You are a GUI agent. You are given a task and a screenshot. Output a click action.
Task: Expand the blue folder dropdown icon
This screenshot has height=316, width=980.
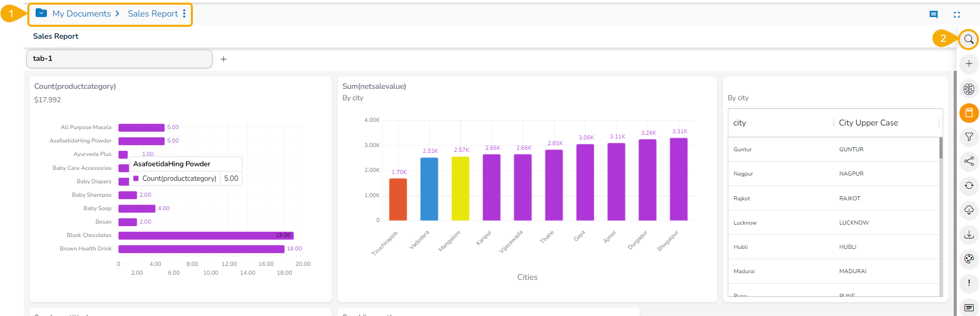click(41, 13)
